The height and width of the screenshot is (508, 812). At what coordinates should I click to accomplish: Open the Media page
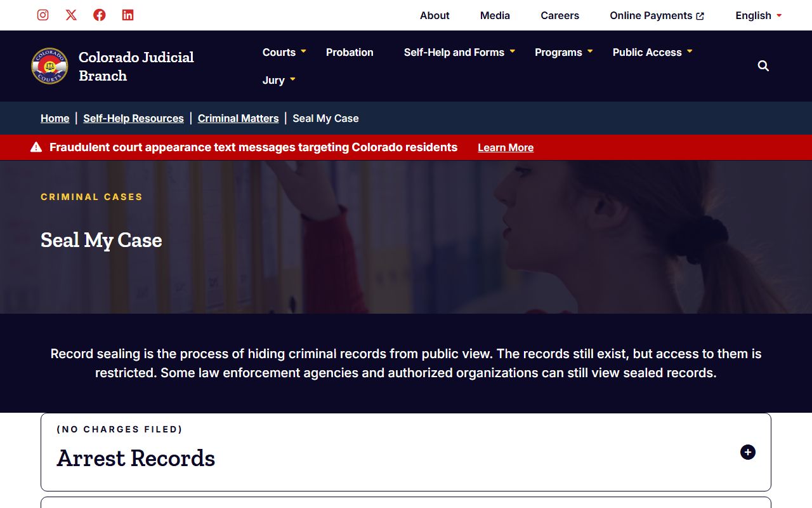(x=495, y=15)
